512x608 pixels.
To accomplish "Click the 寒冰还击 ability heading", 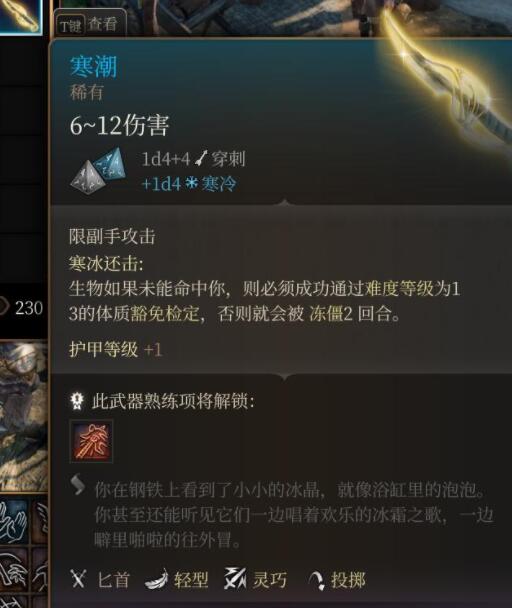I will point(106,263).
